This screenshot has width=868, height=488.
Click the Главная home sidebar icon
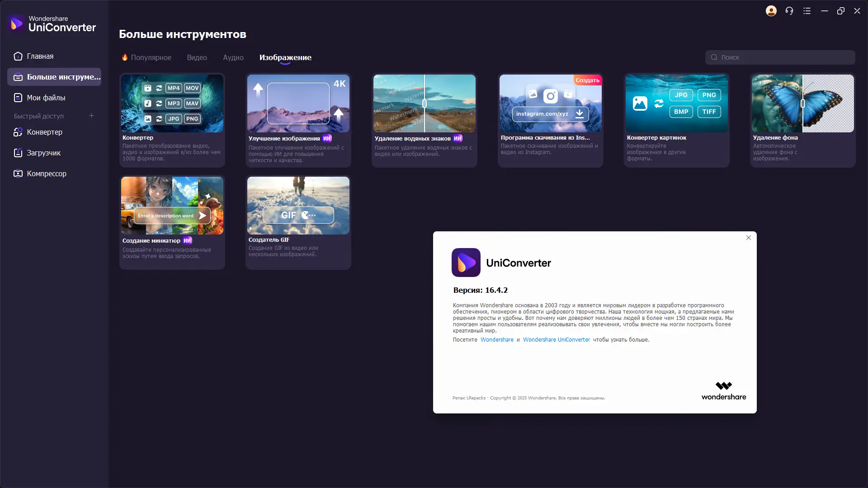coord(18,56)
